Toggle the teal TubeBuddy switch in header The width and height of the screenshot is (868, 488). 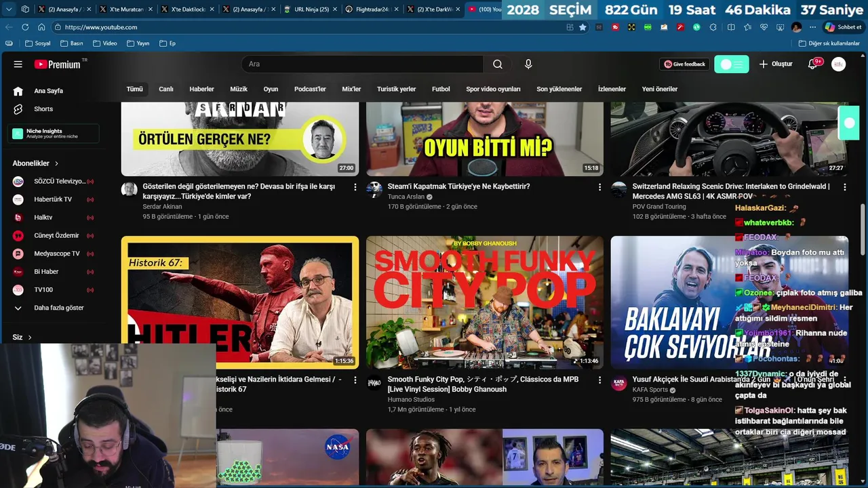point(732,64)
